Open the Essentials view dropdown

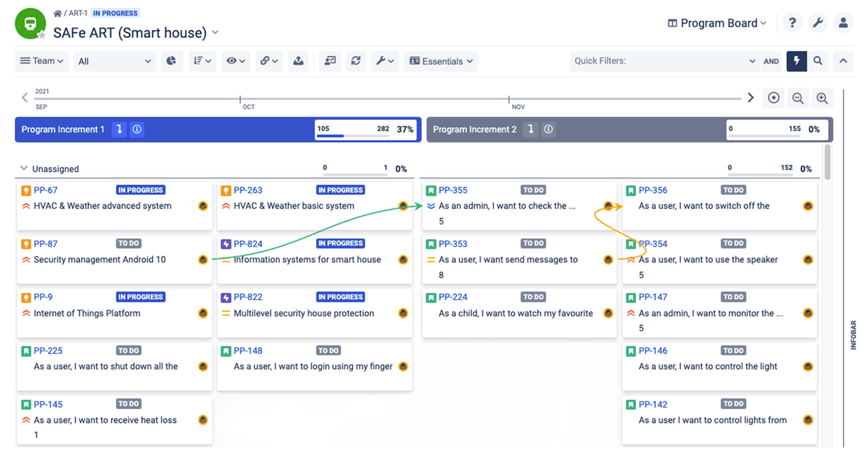pyautogui.click(x=441, y=61)
